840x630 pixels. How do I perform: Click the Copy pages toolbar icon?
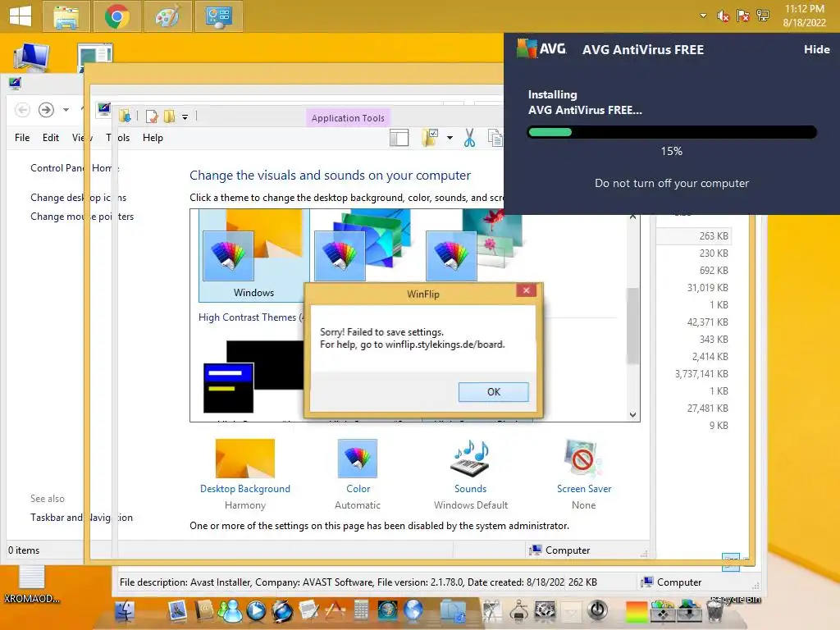click(495, 138)
